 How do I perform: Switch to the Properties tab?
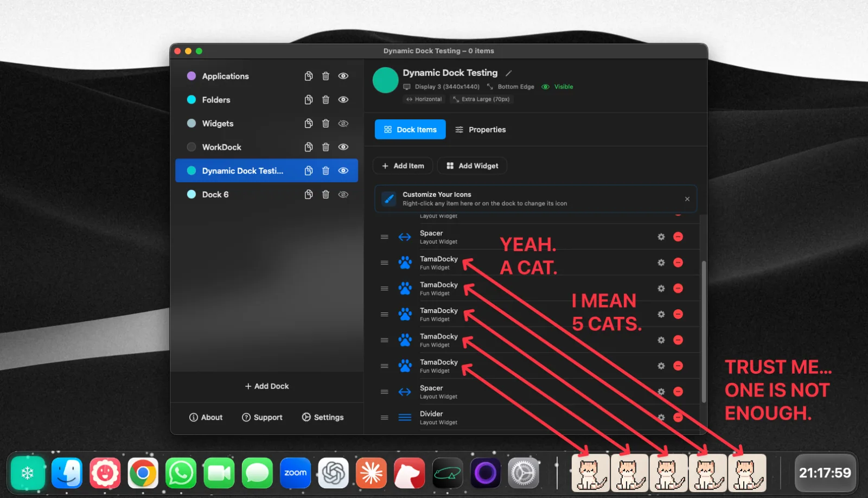[481, 130]
